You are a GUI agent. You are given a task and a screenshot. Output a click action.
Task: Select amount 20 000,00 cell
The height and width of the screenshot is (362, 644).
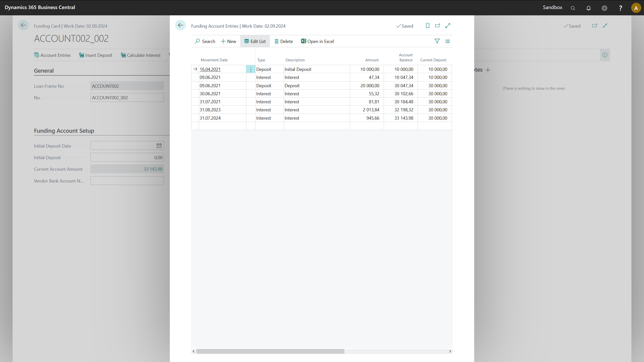tap(367, 85)
